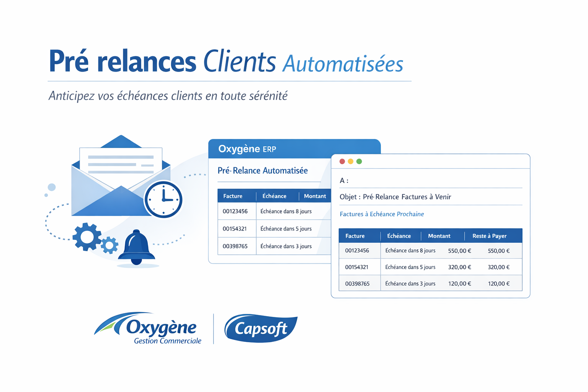This screenshot has height=392, width=588.
Task: Click the Oxygène Gestion Commerciale logo
Action: click(149, 328)
